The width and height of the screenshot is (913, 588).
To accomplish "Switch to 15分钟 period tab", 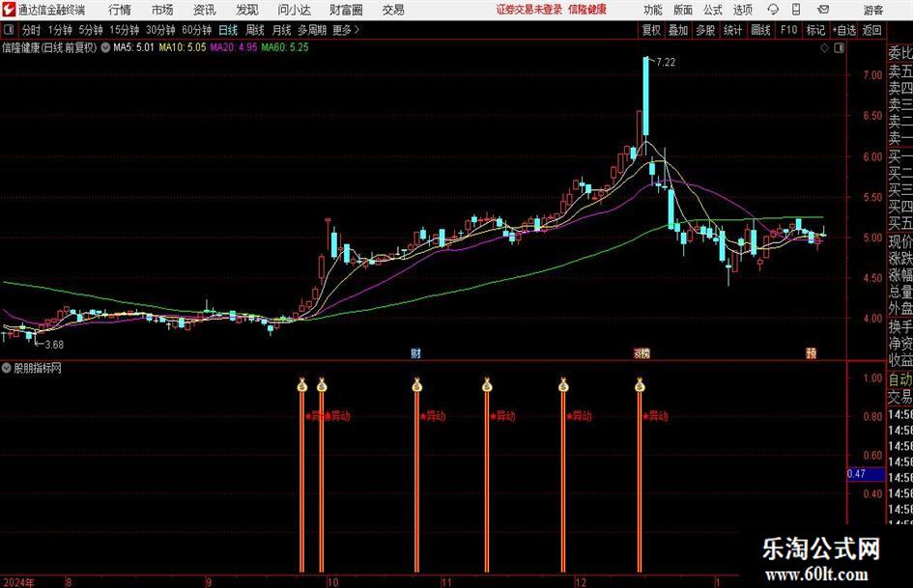I will pyautogui.click(x=125, y=30).
